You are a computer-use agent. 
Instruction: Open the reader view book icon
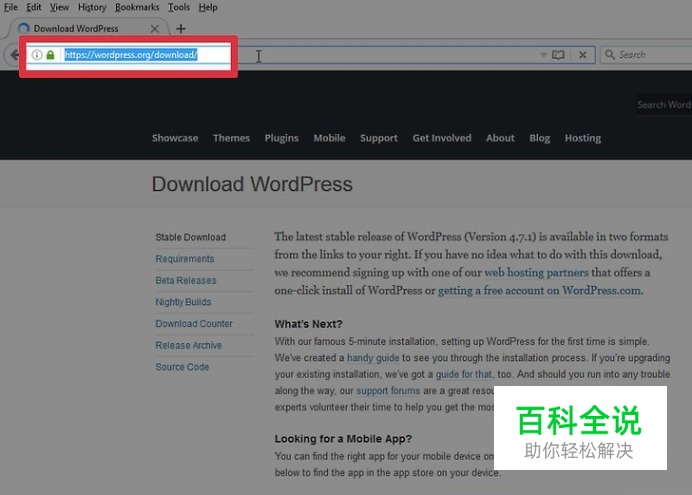[558, 55]
